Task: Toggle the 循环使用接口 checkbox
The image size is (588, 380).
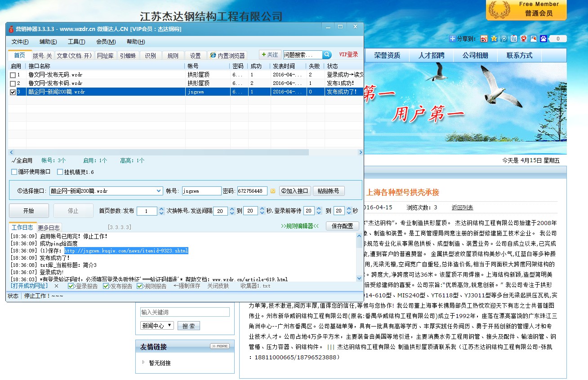Action: click(x=14, y=172)
